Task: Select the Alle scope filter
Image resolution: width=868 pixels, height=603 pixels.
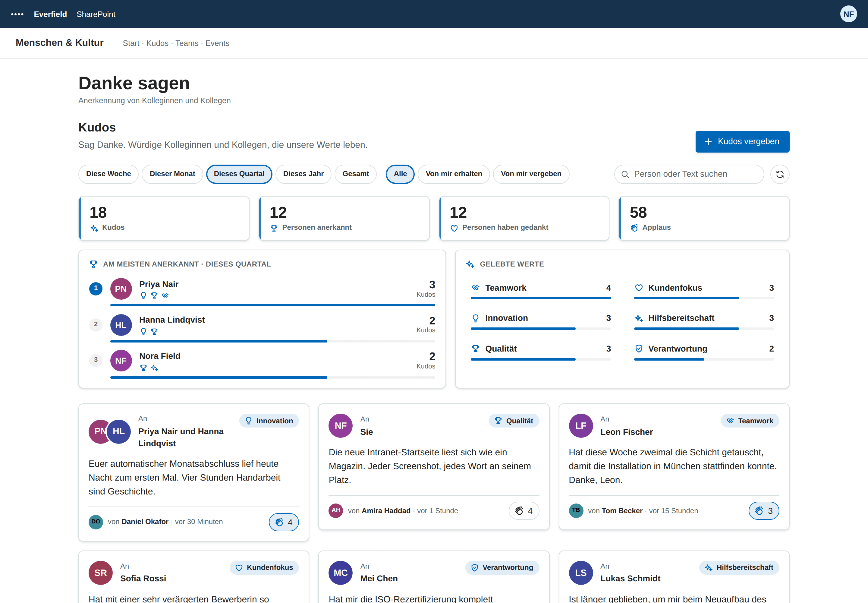Action: click(x=400, y=174)
